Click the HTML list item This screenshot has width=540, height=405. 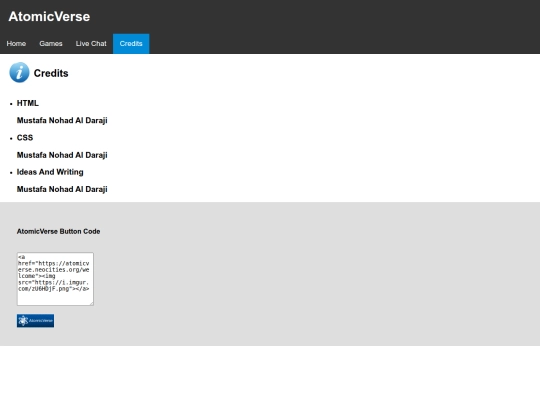[x=28, y=103]
